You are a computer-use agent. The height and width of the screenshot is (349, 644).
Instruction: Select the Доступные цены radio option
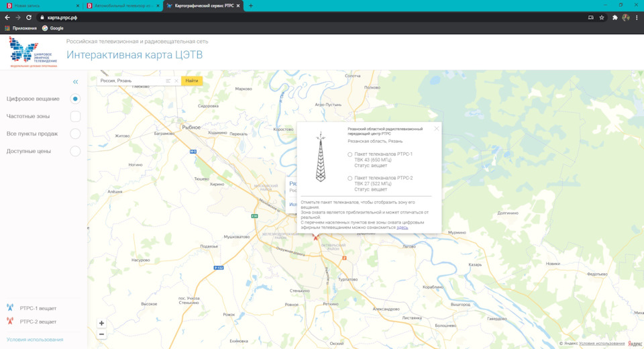pos(75,151)
